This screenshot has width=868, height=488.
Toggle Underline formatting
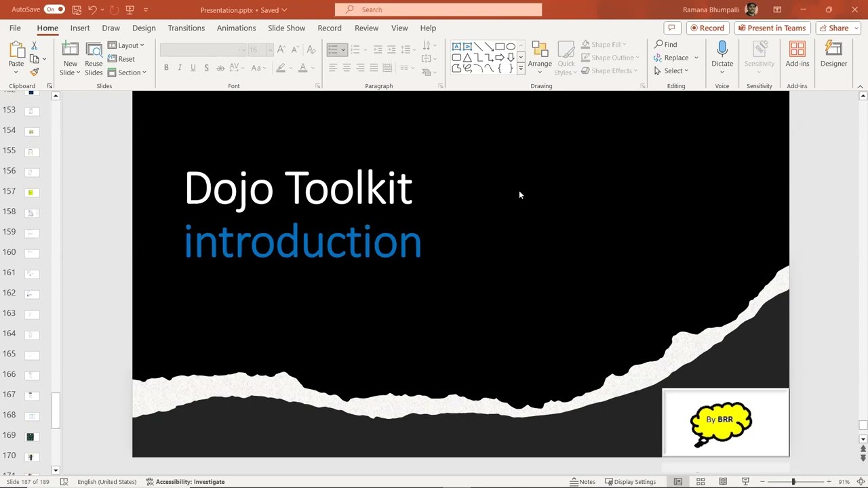[x=193, y=68]
